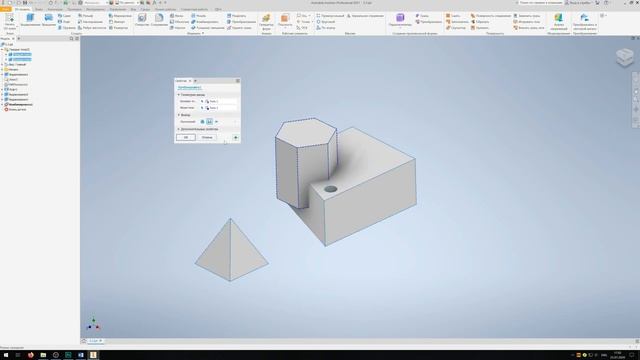The width and height of the screenshot is (640, 360).
Task: Click the Sign in button
Action: [578, 2]
